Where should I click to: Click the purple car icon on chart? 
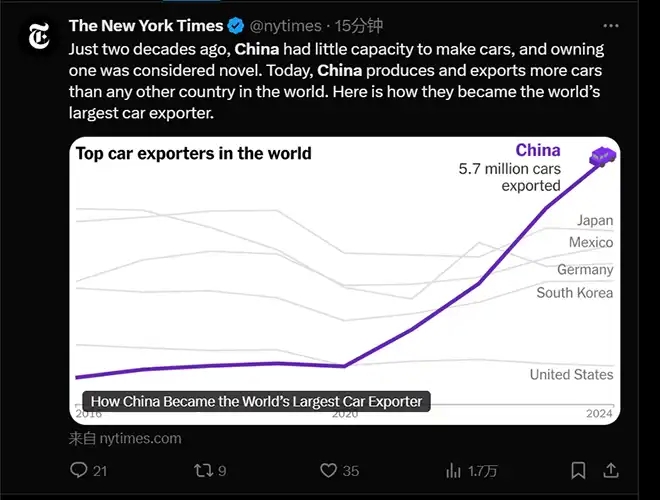click(x=603, y=156)
